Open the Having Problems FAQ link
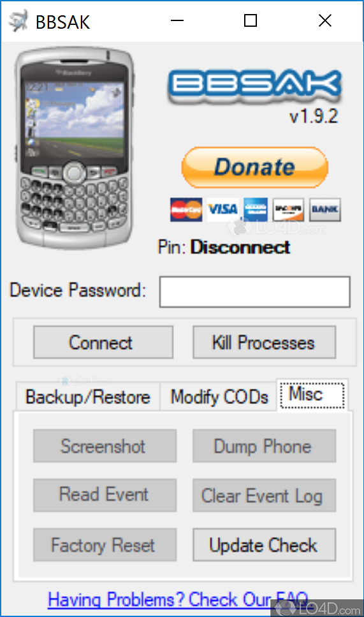The image size is (364, 617). coord(178,600)
